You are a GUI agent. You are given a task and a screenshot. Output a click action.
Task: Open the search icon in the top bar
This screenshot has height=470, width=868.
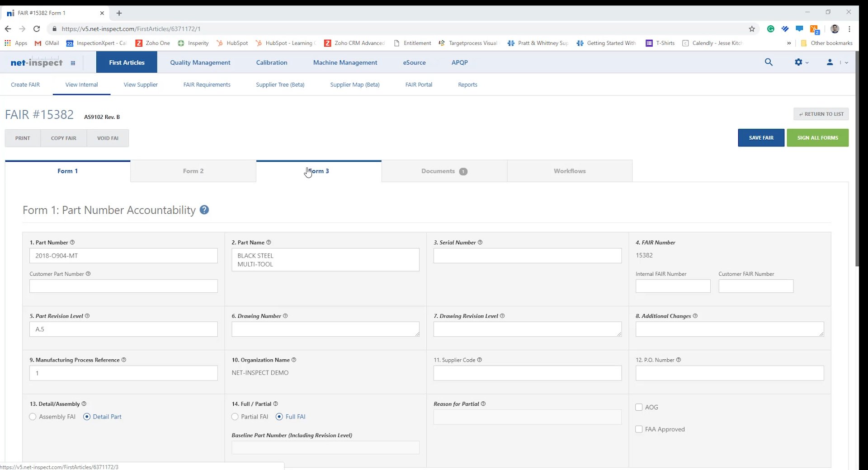click(769, 62)
